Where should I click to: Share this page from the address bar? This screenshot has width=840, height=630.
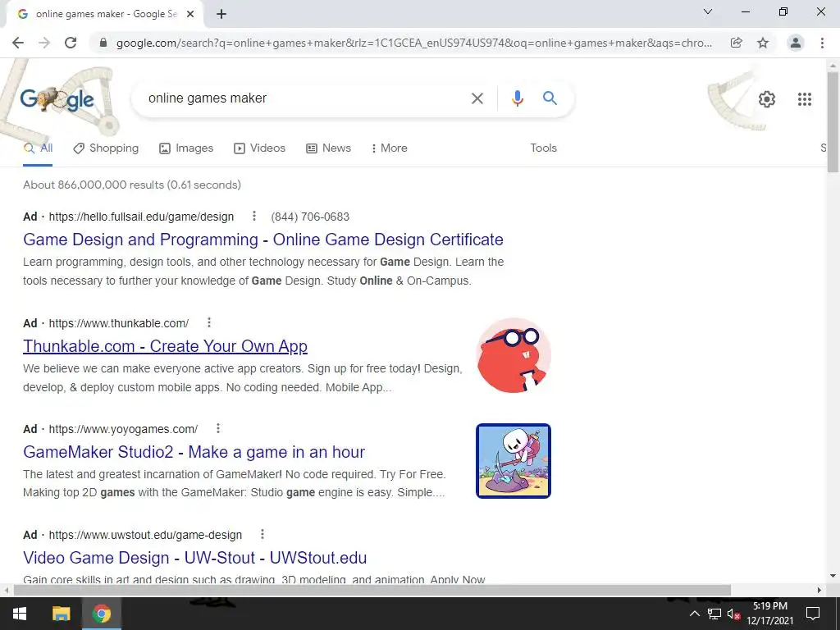(x=736, y=43)
